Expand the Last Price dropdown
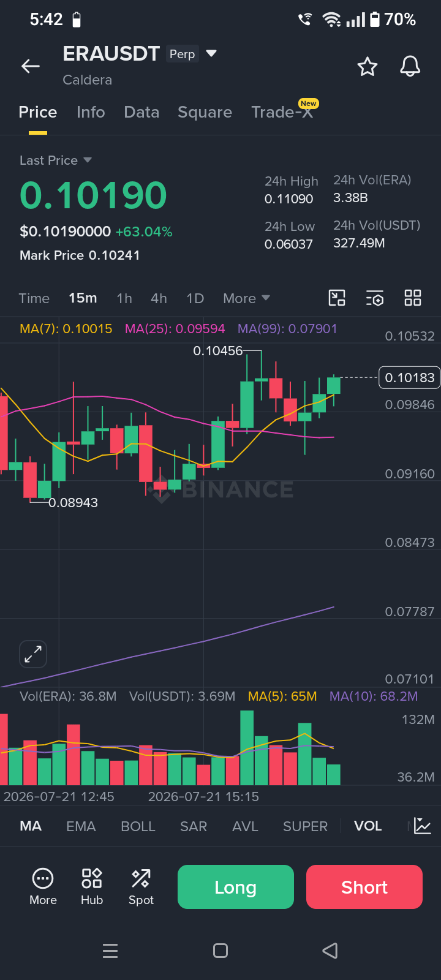The height and width of the screenshot is (980, 441). [x=56, y=160]
